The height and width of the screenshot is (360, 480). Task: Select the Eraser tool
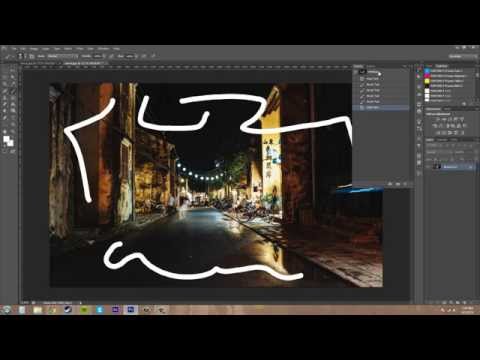coord(6,104)
